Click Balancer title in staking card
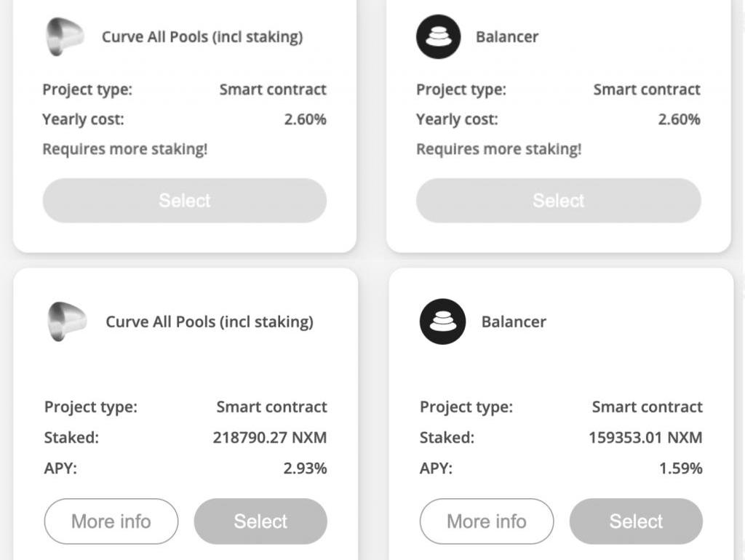 click(x=514, y=321)
